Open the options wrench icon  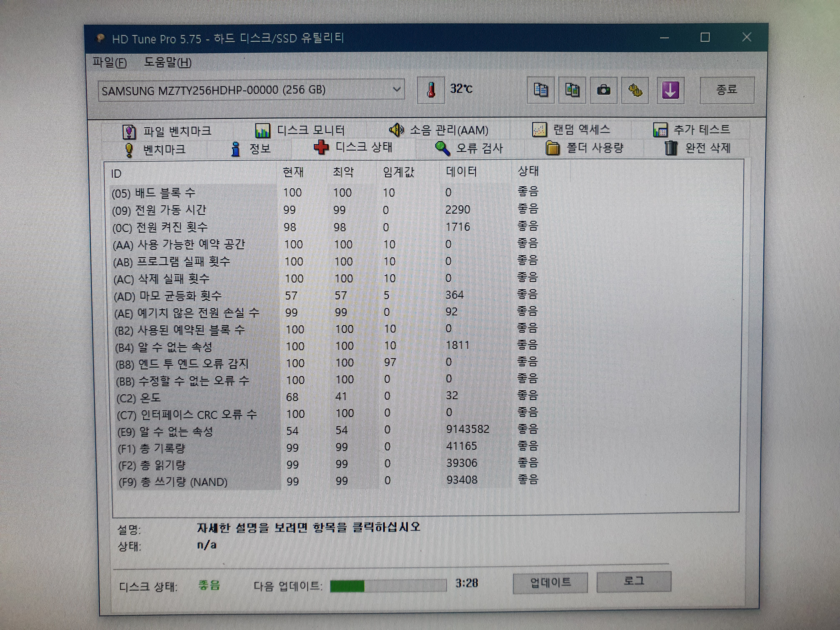635,90
